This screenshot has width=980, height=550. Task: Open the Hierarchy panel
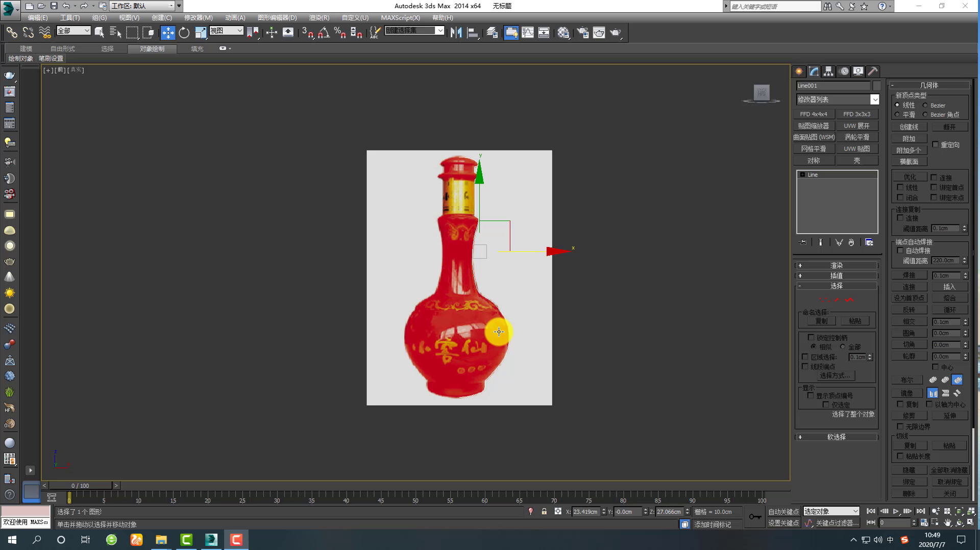coord(828,71)
